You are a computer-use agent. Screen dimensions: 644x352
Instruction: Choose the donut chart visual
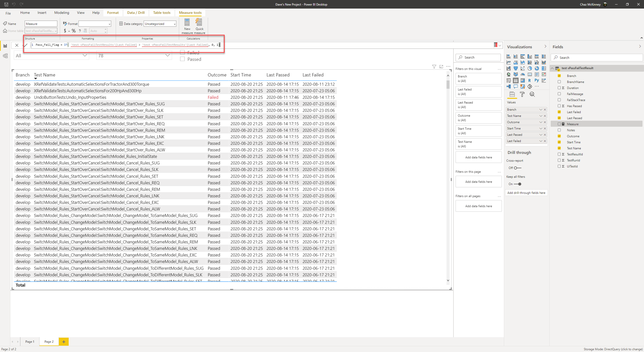click(537, 68)
